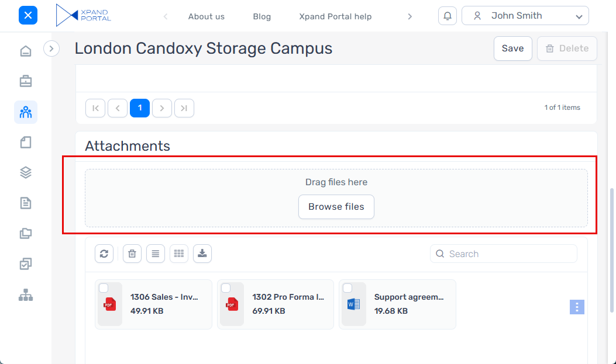This screenshot has height=364, width=616.
Task: Expand the collapsed sidebar with the arrow
Action: pyautogui.click(x=51, y=48)
